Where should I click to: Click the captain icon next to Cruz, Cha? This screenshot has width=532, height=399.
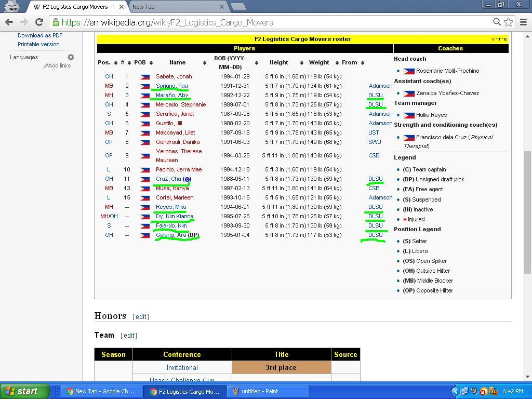click(187, 179)
